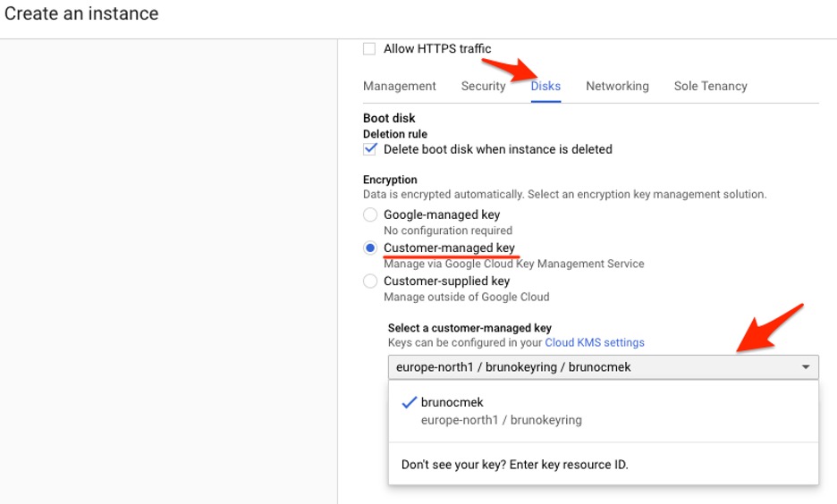The height and width of the screenshot is (504, 837).
Task: Select the Customer-supplied key radio button
Action: click(370, 281)
